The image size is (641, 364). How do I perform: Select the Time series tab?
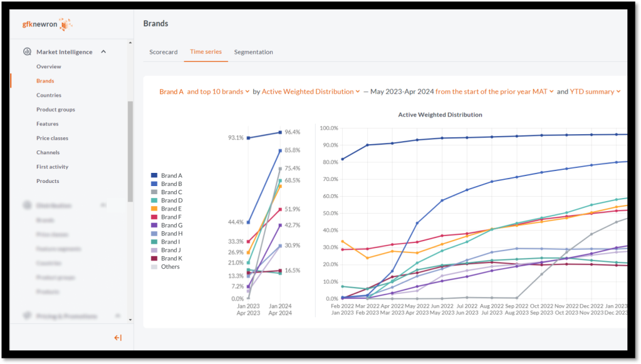pos(206,51)
